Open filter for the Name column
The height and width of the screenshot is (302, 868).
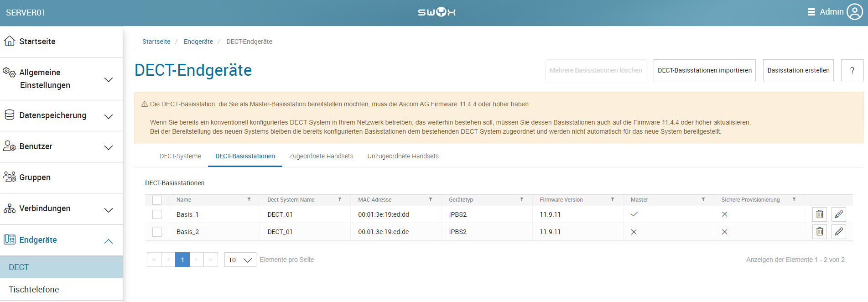point(249,200)
